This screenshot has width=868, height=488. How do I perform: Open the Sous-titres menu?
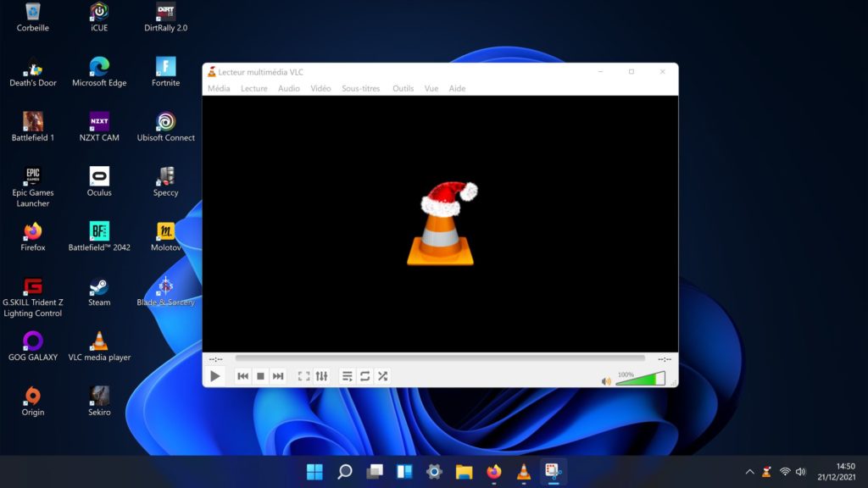pos(361,88)
